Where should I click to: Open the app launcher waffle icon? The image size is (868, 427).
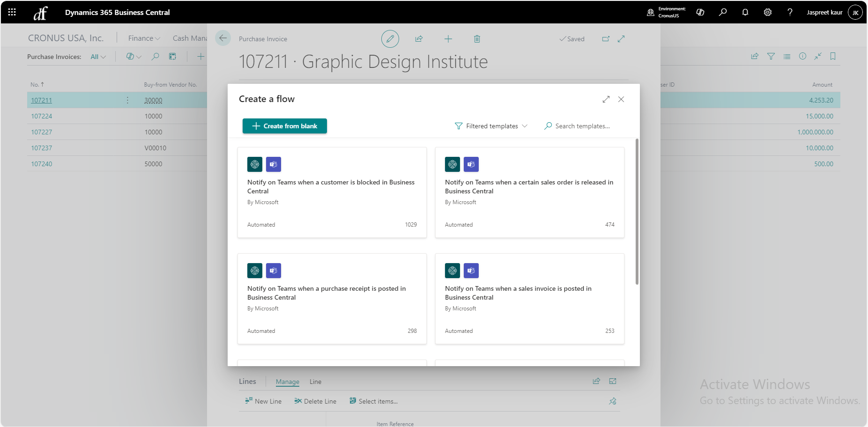(12, 12)
